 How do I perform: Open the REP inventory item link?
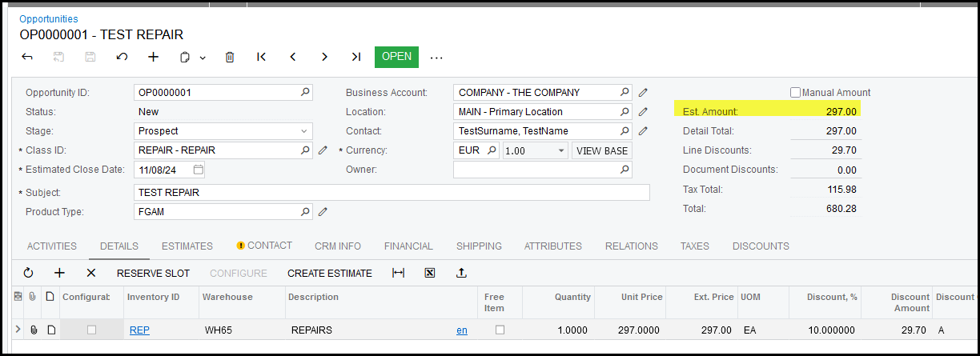tap(139, 330)
